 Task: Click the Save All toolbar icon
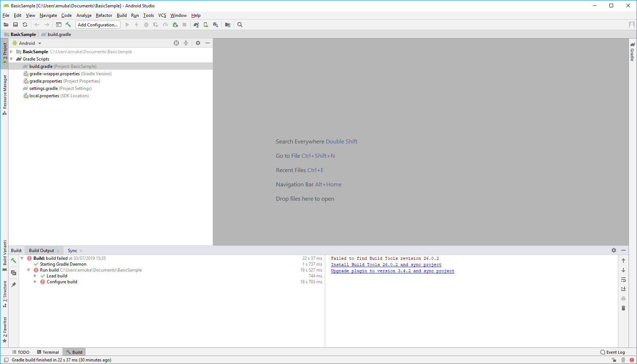click(15, 25)
